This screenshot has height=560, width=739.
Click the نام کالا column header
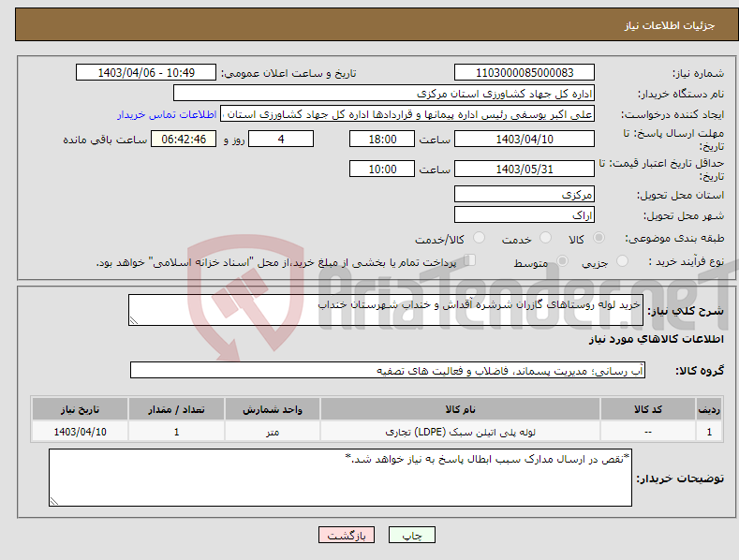coord(460,409)
